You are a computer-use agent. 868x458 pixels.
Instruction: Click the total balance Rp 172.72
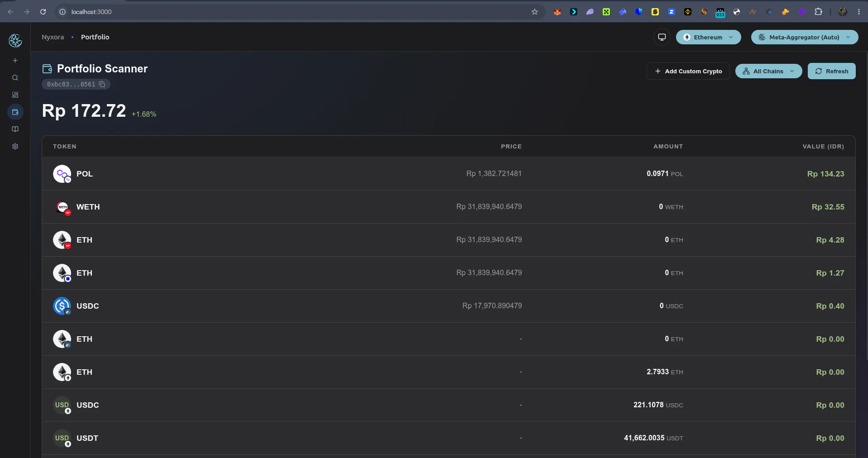click(x=84, y=111)
